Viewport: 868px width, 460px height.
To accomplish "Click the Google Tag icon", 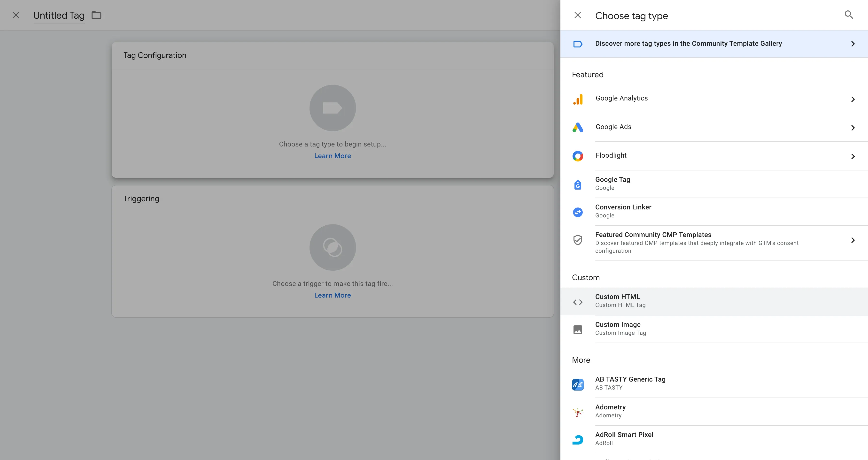I will pos(578,184).
